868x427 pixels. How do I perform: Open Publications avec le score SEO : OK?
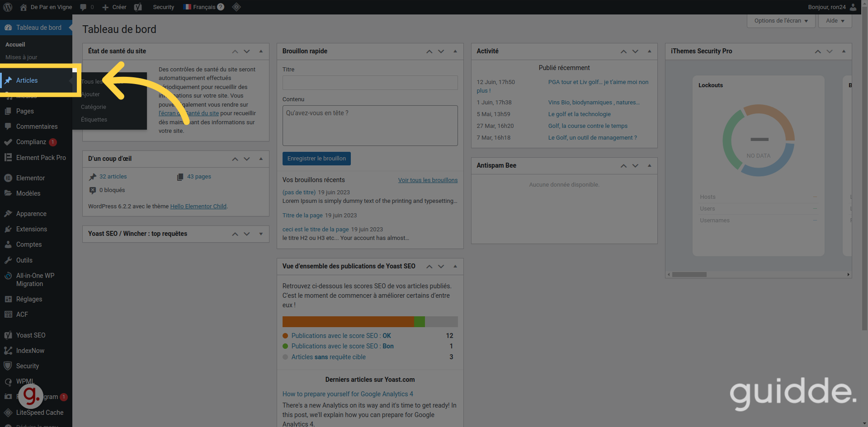tap(341, 336)
